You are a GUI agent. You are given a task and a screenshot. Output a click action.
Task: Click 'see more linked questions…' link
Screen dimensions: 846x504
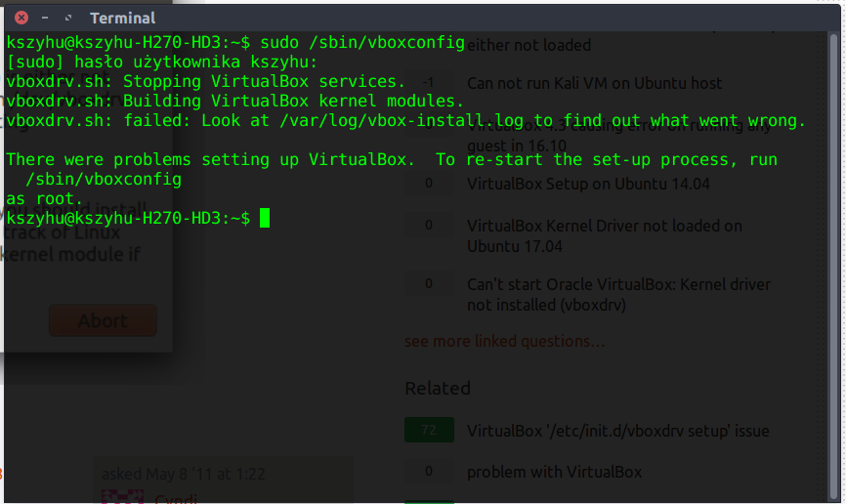pos(504,341)
